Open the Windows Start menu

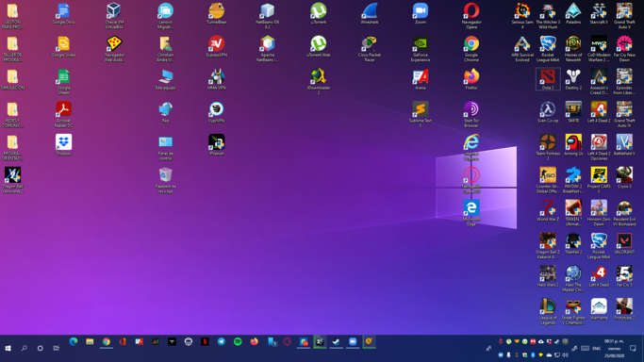[8, 348]
